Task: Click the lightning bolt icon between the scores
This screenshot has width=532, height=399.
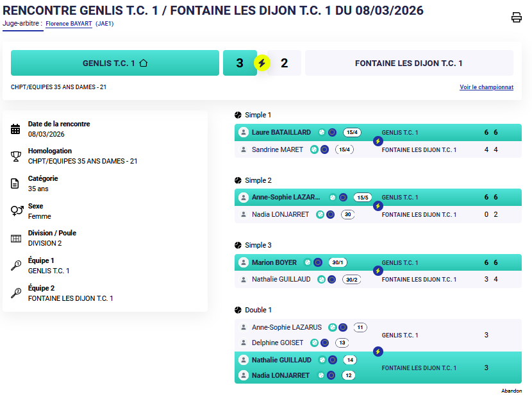Action: [262, 63]
